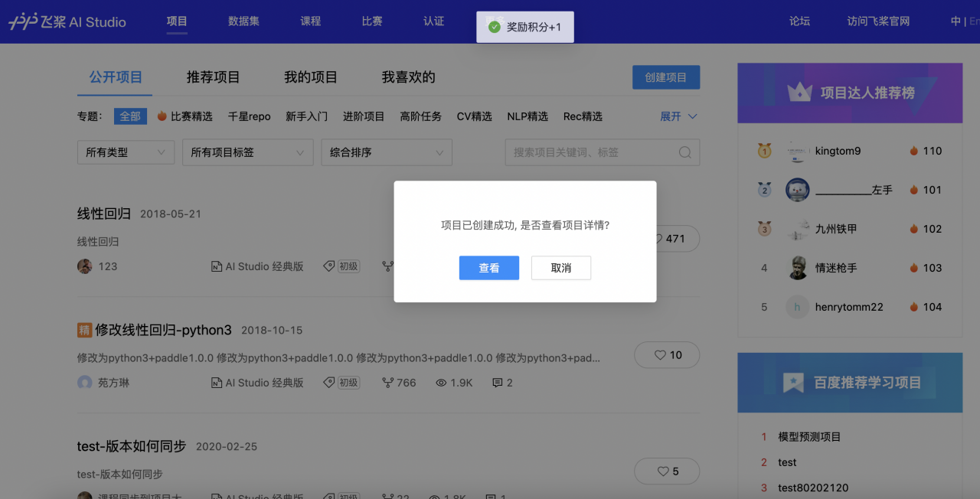Click the heart like button showing 10
980x499 pixels.
click(x=667, y=355)
